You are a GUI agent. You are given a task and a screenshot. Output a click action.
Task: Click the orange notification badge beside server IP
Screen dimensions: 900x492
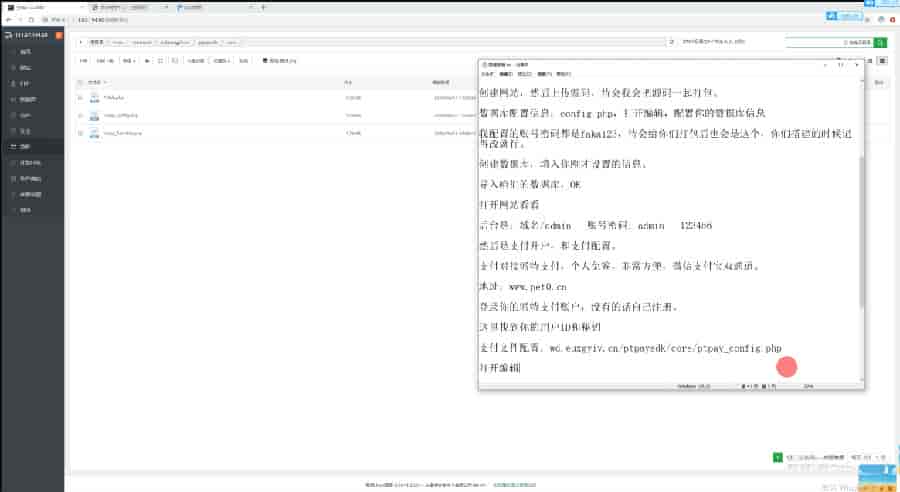coord(59,35)
